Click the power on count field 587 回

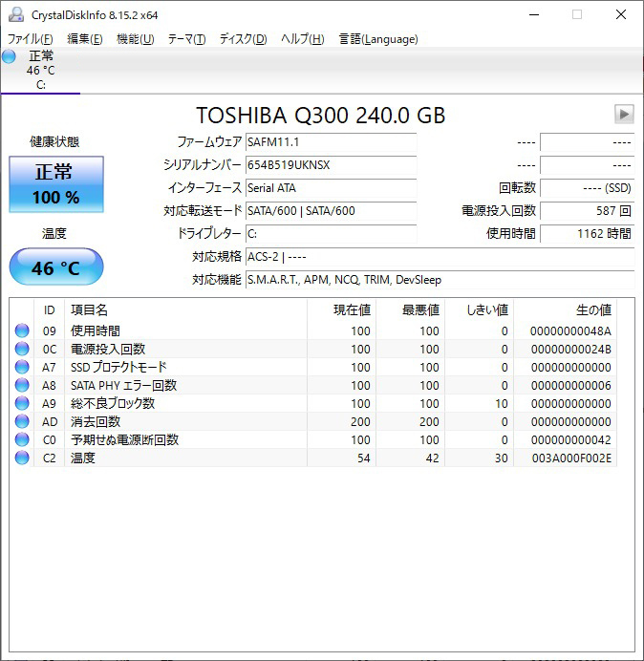[x=587, y=211]
